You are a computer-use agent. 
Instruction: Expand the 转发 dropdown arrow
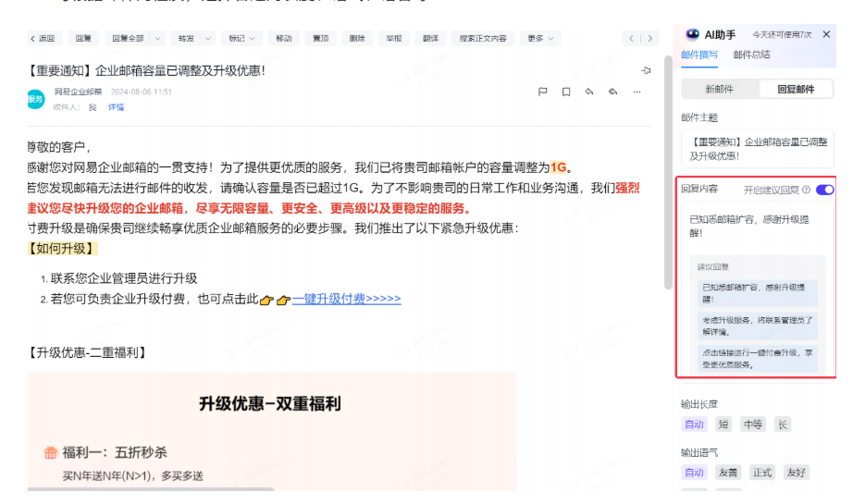[x=208, y=38]
